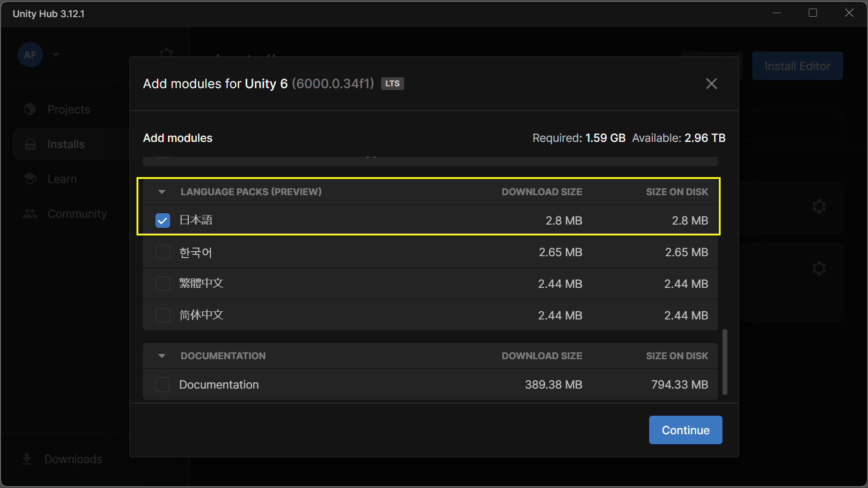868x488 pixels.
Task: Click the Installs lock icon in sidebar
Action: coord(30,144)
